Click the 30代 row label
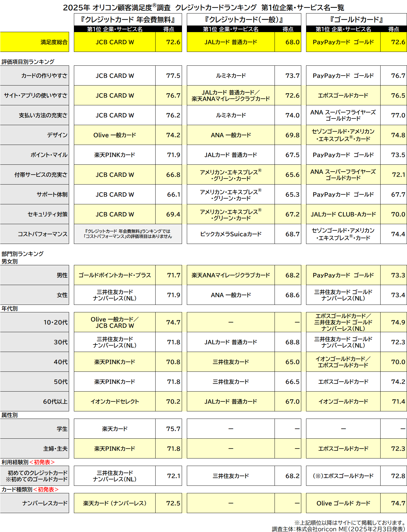The width and height of the screenshot is (407, 532). coord(35,342)
